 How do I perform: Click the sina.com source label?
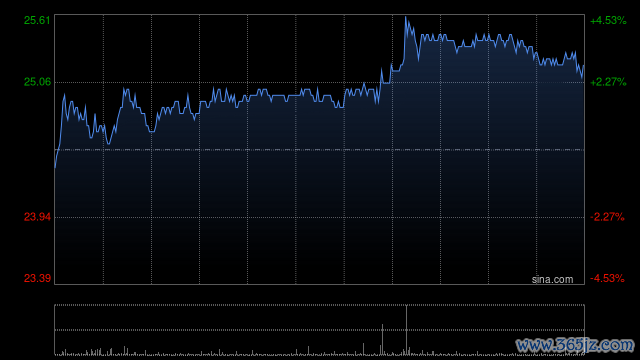pos(552,279)
